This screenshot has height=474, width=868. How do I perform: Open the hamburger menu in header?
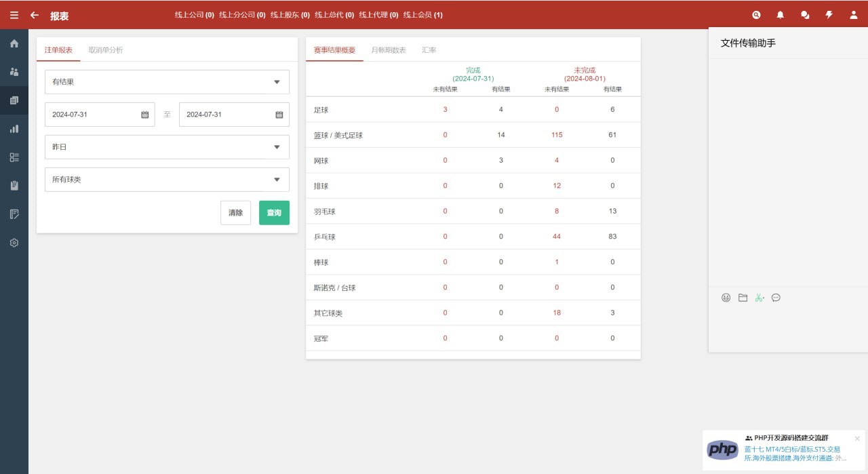(x=14, y=15)
